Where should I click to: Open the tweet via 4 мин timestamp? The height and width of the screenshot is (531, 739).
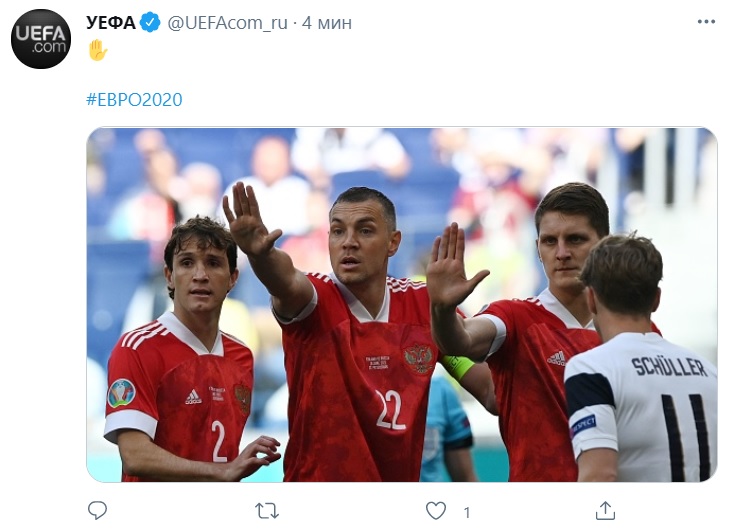point(327,23)
